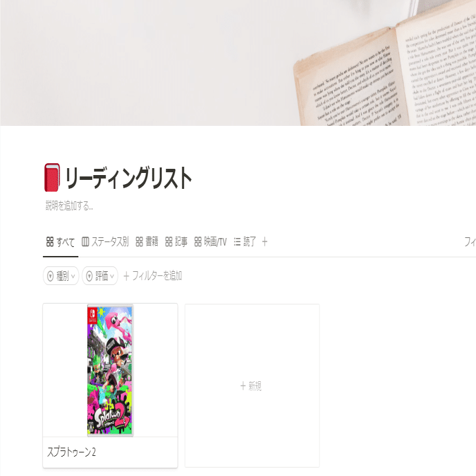The width and height of the screenshot is (476, 476).
Task: Create a new card with 新規
Action: click(x=252, y=385)
